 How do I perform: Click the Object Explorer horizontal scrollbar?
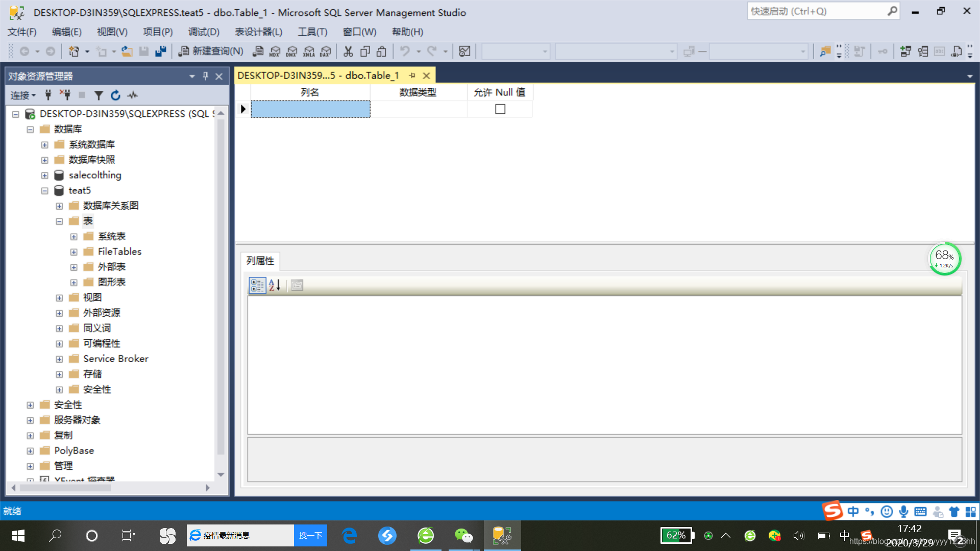pos(65,488)
